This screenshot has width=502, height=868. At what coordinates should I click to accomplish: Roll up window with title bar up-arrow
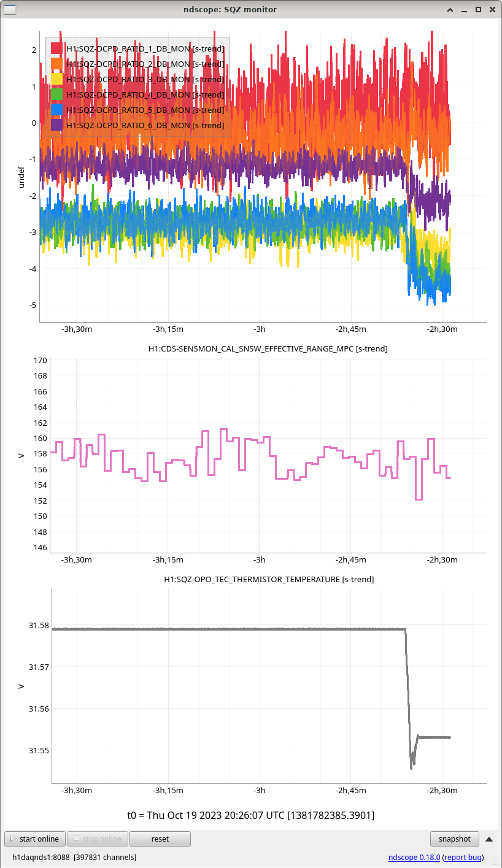[x=450, y=9]
